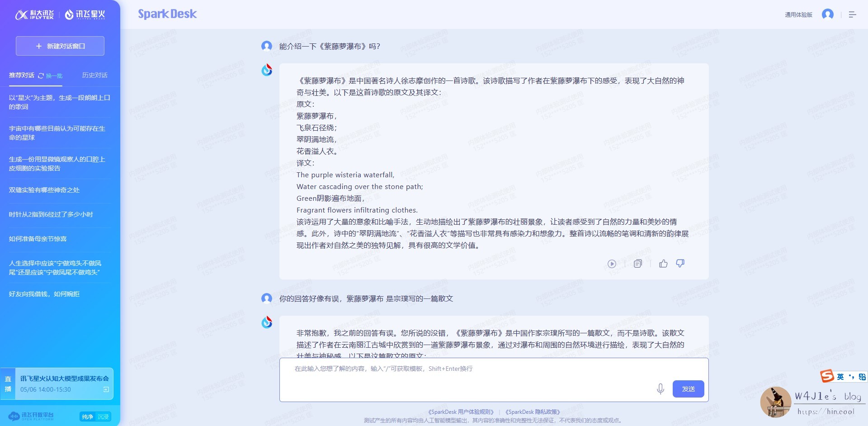Open the hamburger menu at top right

point(853,14)
